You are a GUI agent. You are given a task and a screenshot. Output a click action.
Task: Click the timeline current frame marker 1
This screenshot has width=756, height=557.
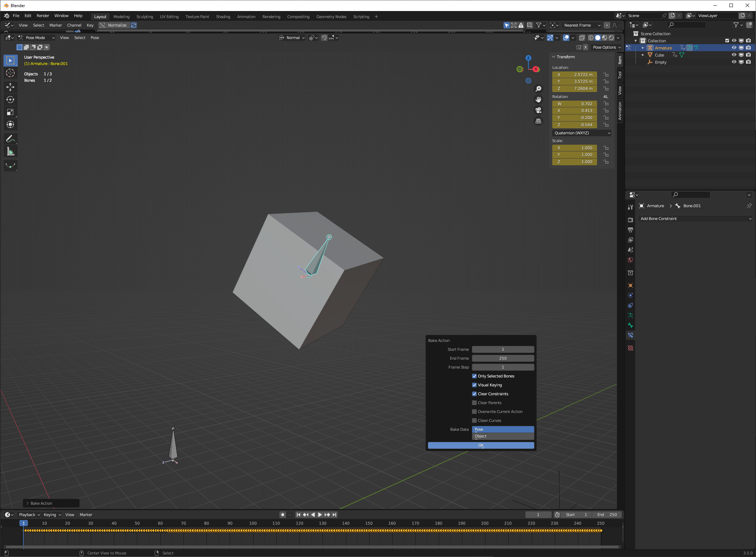(x=23, y=523)
